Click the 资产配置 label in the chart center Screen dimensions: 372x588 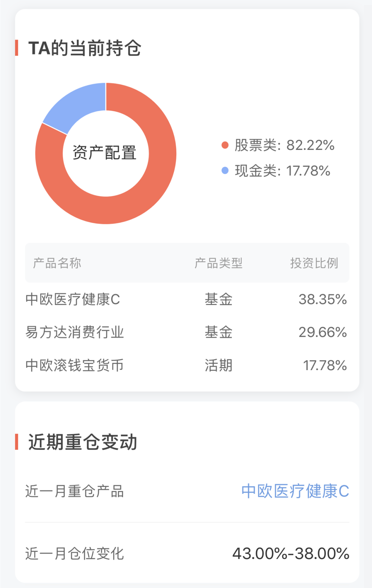pos(105,153)
